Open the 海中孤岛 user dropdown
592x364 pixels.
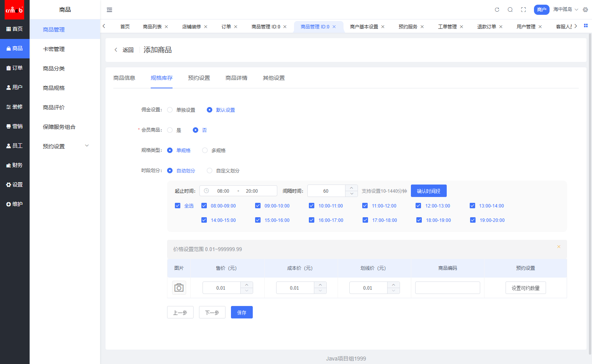566,9
